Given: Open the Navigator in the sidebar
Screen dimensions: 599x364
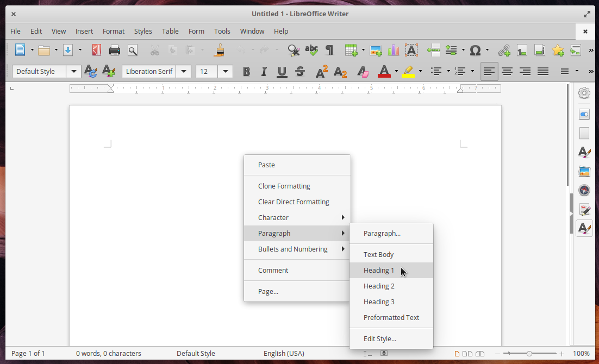Looking at the screenshot, I should point(584,190).
